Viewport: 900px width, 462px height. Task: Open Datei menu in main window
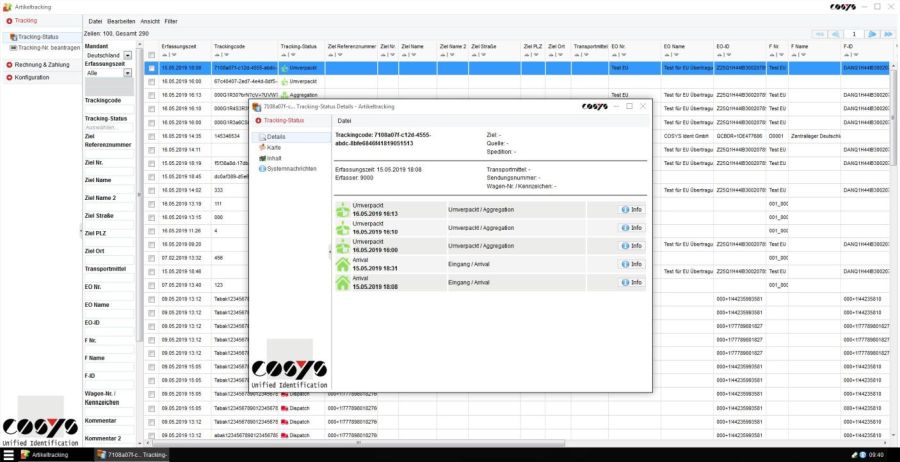(x=95, y=21)
